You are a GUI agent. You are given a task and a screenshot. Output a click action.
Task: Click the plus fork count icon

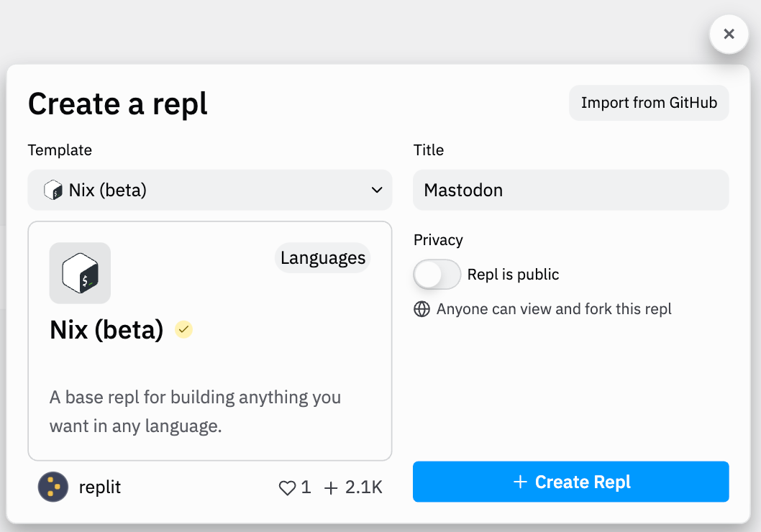331,488
